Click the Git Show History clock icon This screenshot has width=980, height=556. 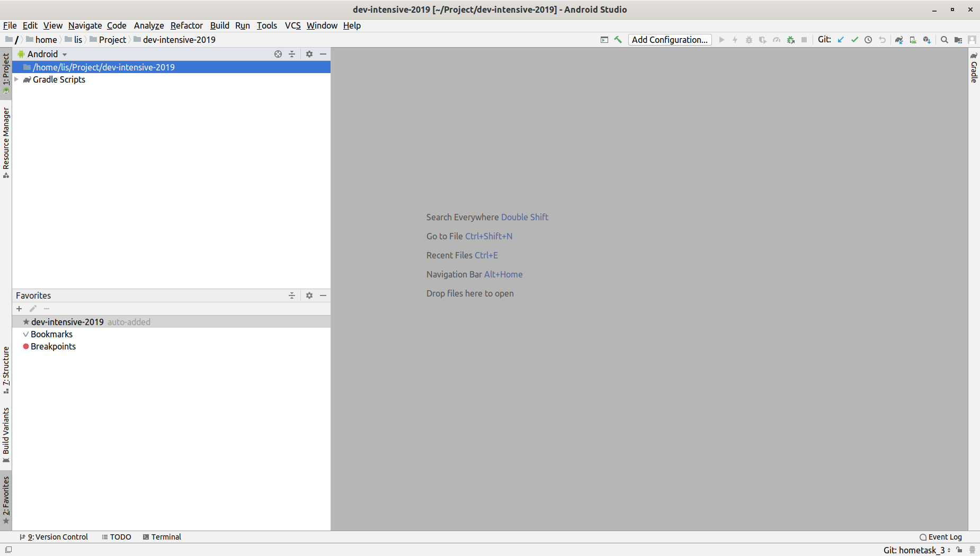(868, 40)
